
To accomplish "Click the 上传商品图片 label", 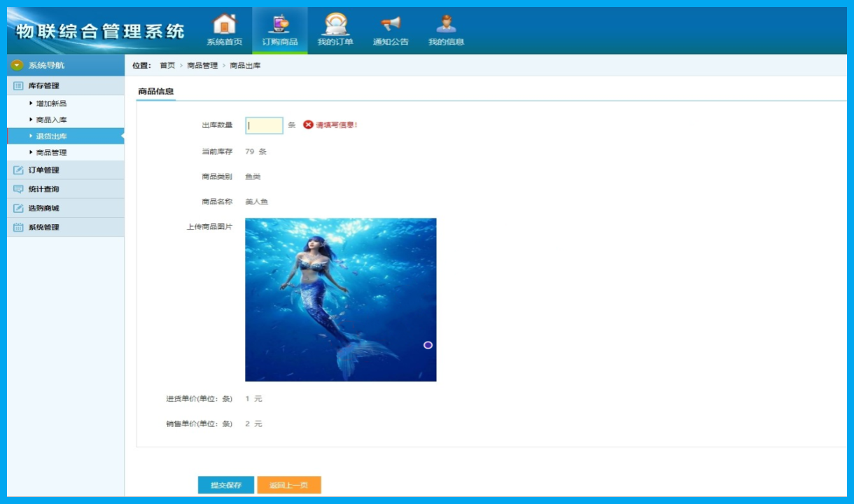I will point(209,227).
